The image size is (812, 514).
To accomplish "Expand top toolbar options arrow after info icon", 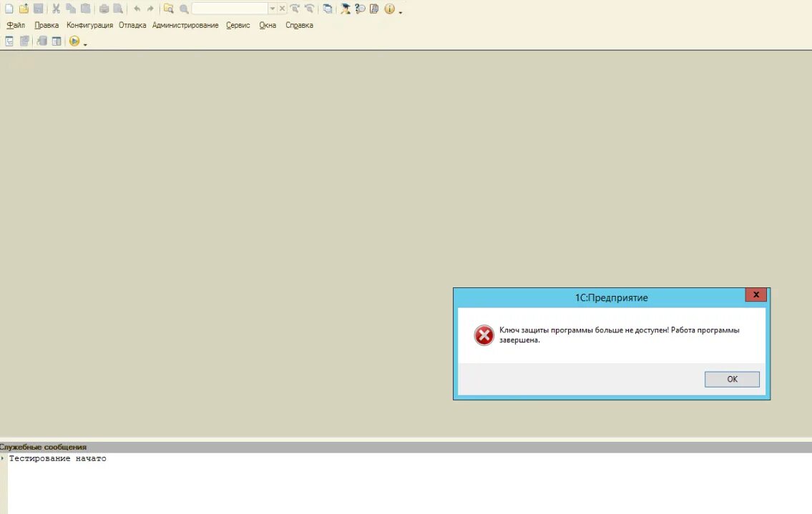I will tap(401, 11).
